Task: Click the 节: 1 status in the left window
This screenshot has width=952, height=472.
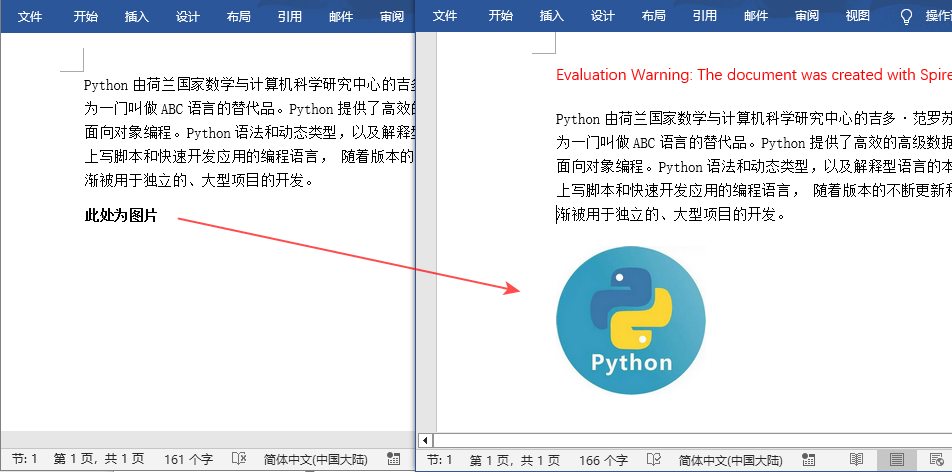Action: 25,459
